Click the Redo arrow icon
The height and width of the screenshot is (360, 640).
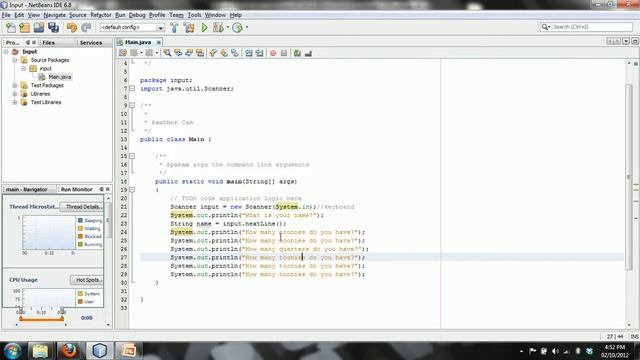click(86, 27)
